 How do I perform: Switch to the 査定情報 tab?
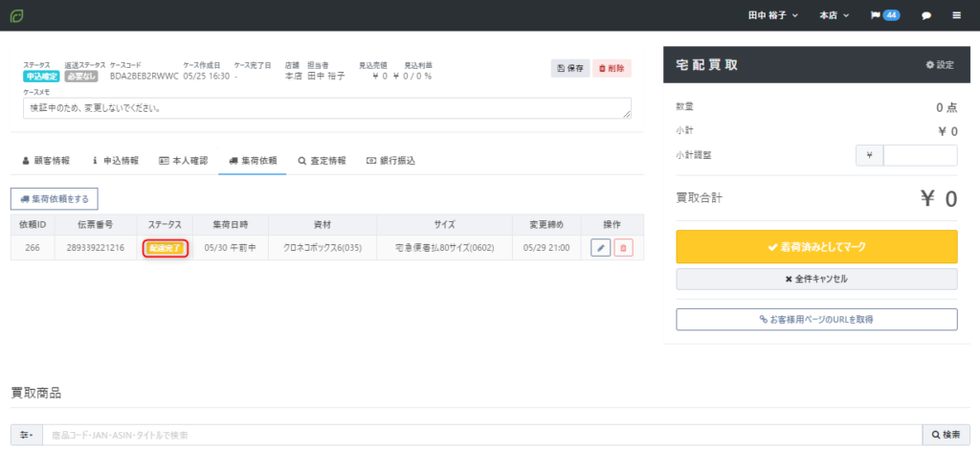pos(322,161)
